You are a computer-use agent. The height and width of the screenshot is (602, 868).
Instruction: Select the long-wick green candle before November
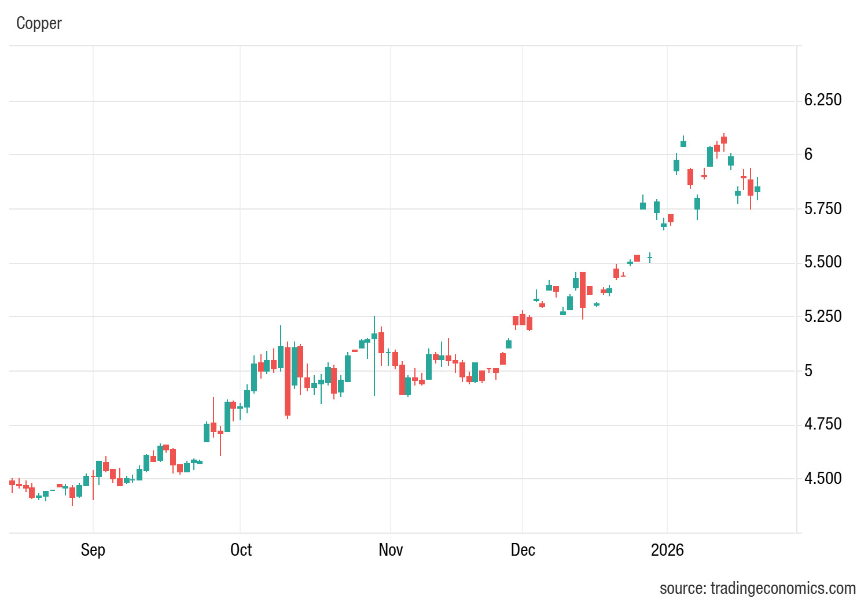[x=374, y=336]
